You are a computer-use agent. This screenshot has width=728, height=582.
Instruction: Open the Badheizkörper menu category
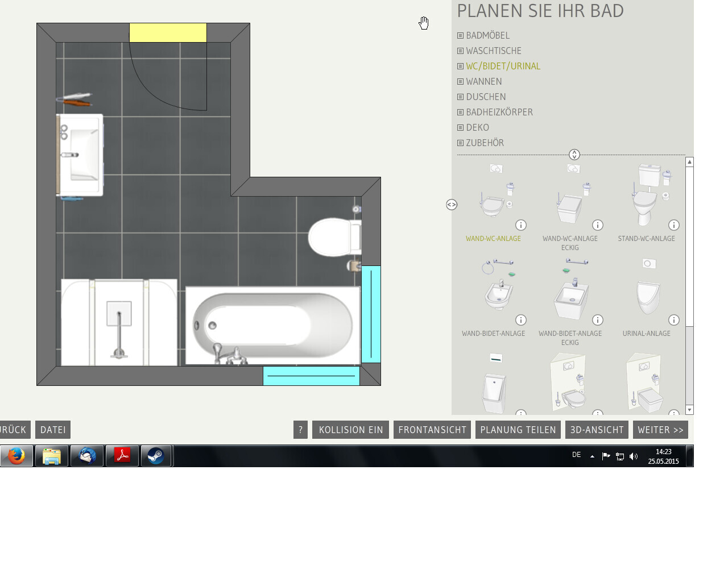click(x=499, y=112)
